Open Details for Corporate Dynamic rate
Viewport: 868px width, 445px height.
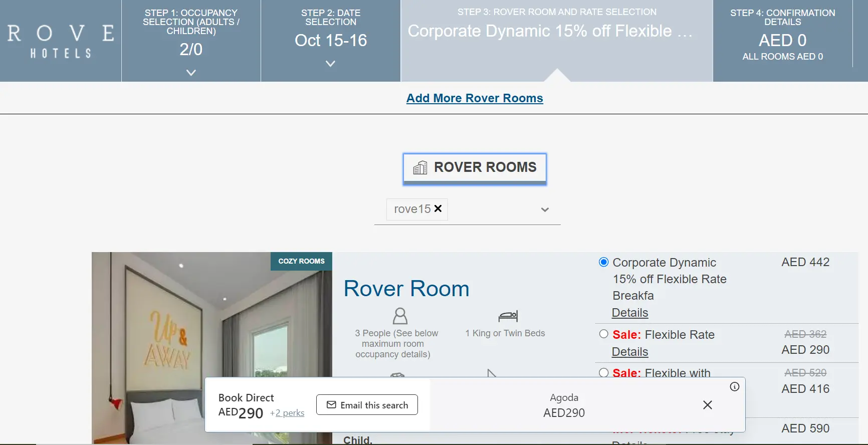click(630, 313)
